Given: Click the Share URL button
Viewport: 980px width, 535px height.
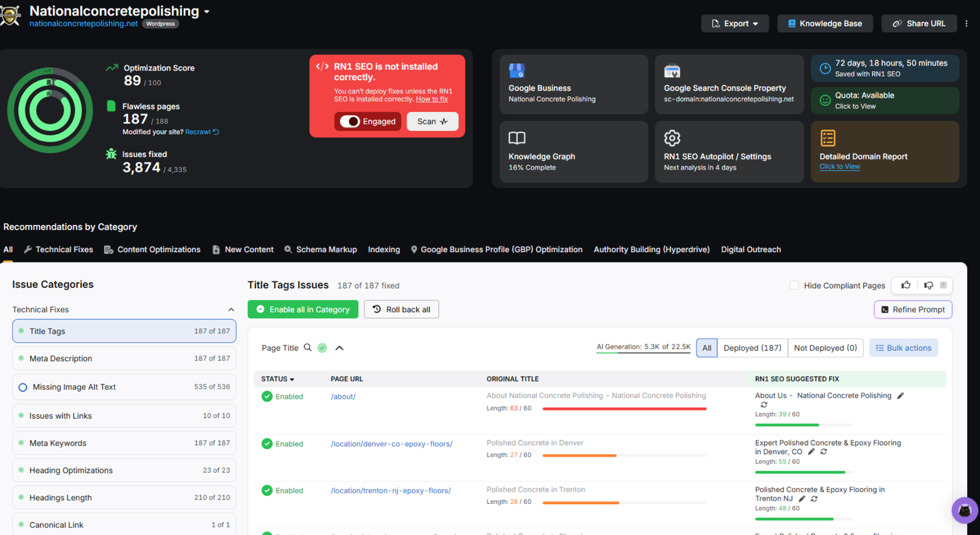Looking at the screenshot, I should [x=919, y=23].
